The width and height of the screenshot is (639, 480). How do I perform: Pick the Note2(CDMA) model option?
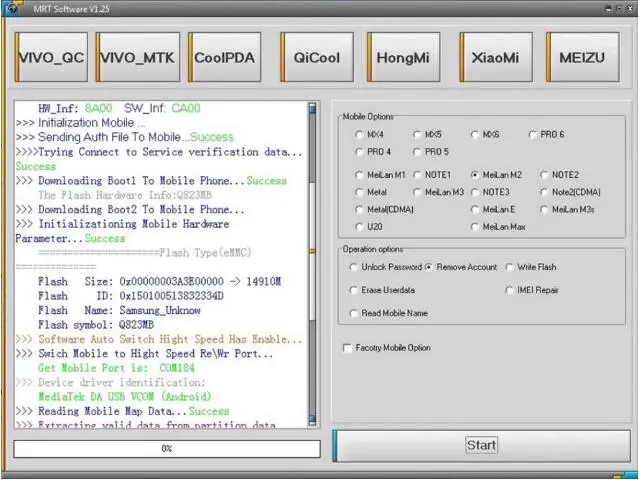point(545,192)
